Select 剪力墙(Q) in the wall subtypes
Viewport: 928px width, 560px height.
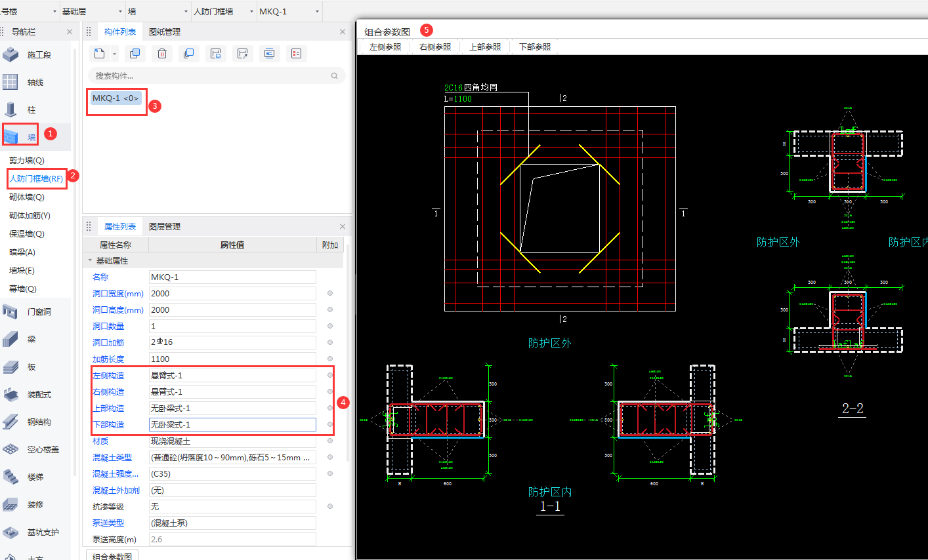(x=27, y=161)
